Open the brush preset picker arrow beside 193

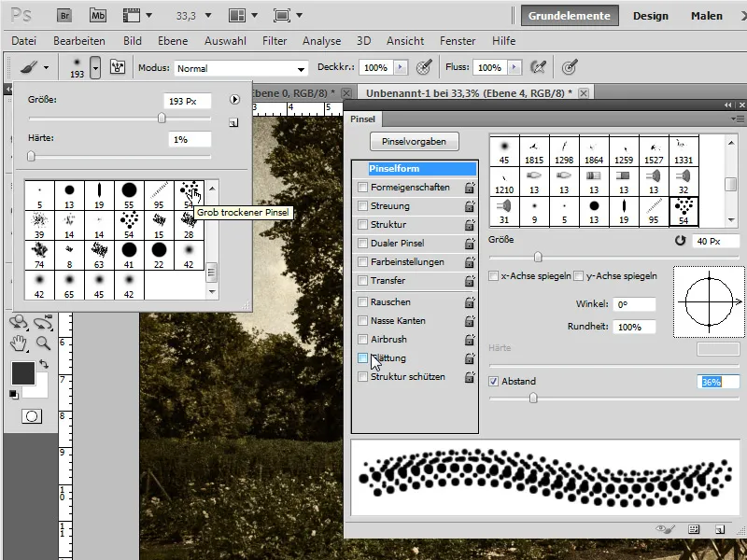click(x=96, y=67)
